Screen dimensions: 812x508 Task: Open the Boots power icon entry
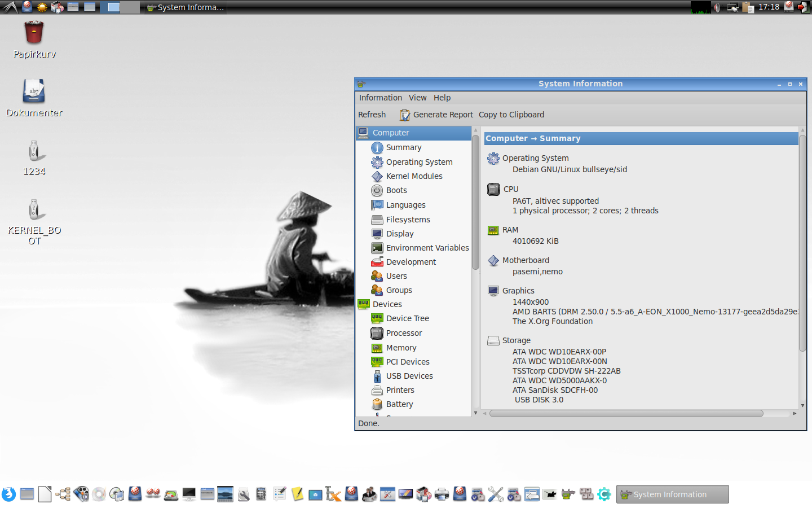click(x=377, y=191)
